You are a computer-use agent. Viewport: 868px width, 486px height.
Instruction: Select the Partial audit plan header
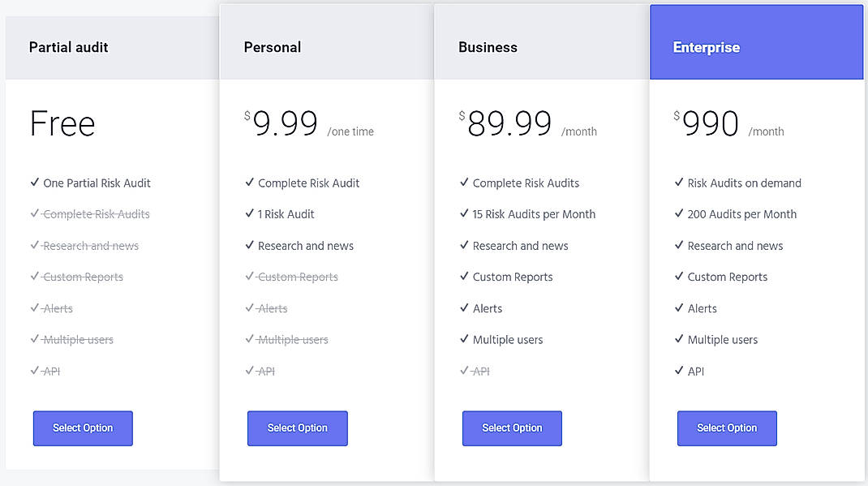pos(68,47)
